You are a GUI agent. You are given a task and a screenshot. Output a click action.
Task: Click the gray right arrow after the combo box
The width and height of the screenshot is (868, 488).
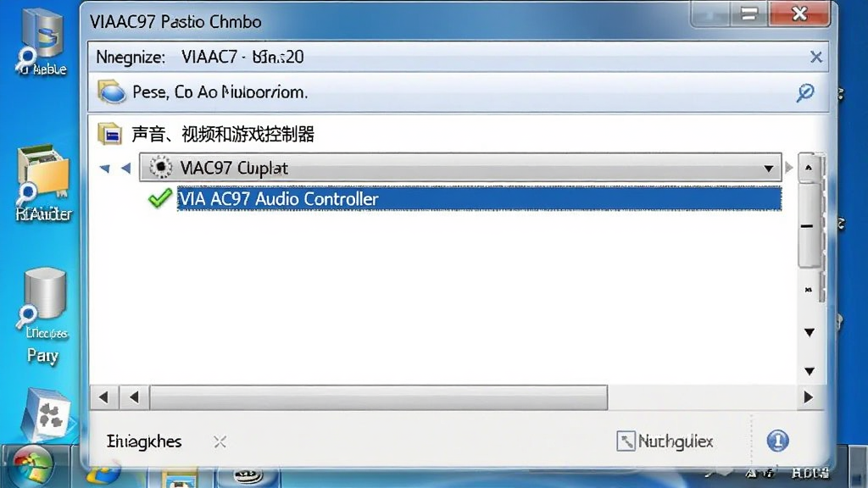(x=789, y=167)
